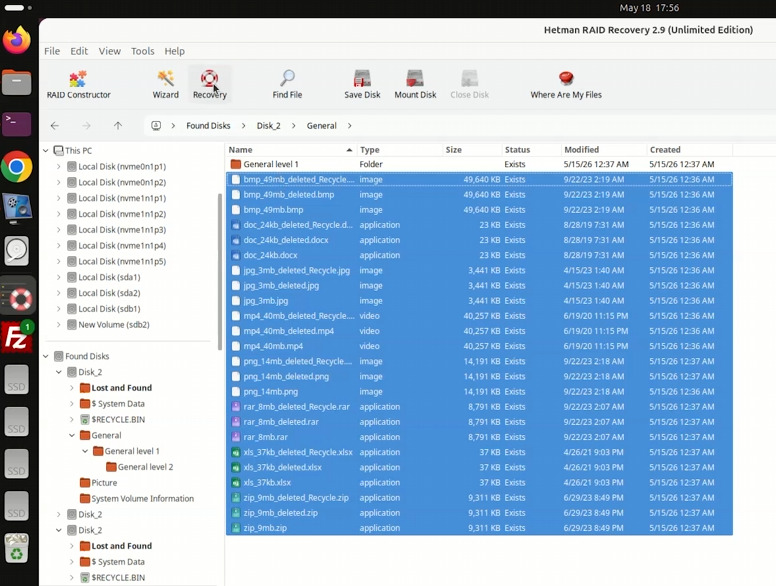Collapse the Found Disks tree node
The height and width of the screenshot is (586, 776).
click(x=46, y=356)
